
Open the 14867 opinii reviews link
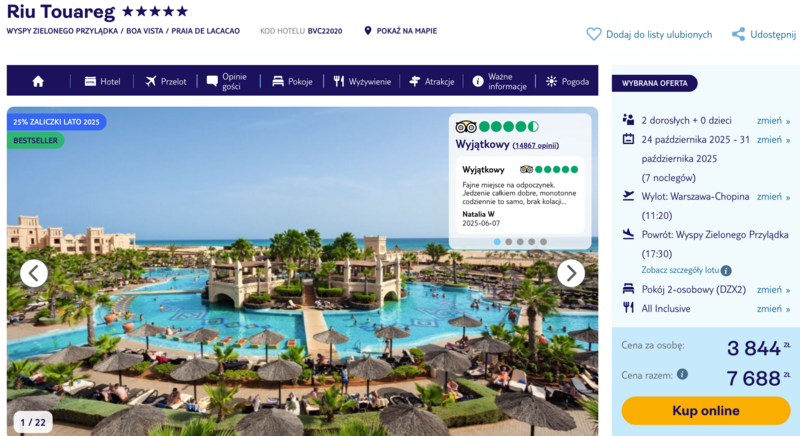click(x=536, y=145)
